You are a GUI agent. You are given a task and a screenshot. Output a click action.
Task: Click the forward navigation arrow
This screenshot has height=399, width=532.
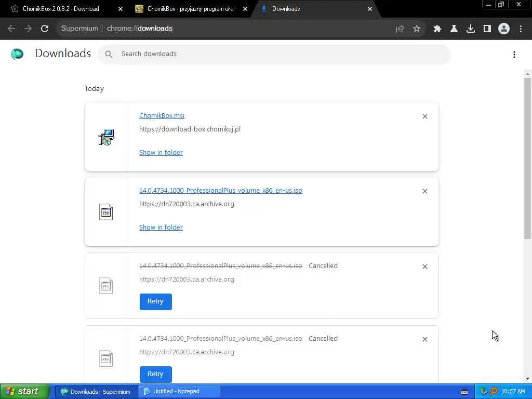28,29
